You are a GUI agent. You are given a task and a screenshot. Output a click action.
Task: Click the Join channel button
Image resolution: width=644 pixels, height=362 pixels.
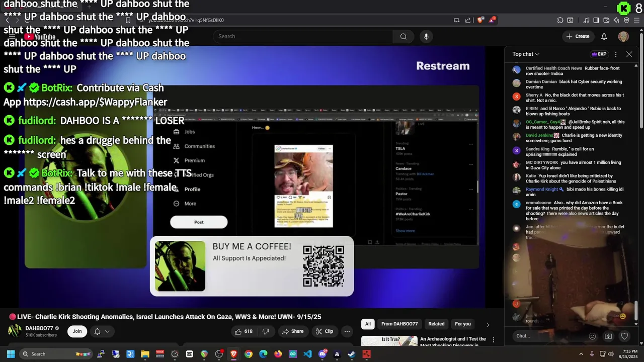(x=77, y=331)
